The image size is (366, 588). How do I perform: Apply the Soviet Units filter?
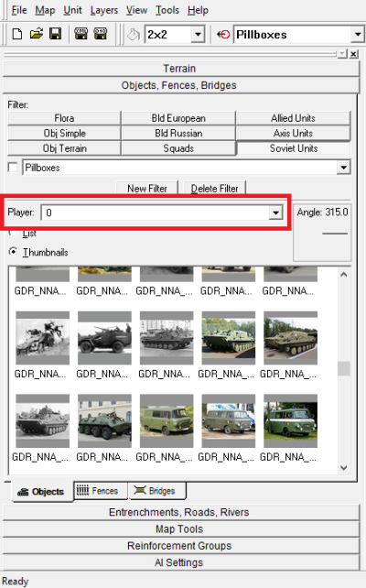tap(294, 148)
